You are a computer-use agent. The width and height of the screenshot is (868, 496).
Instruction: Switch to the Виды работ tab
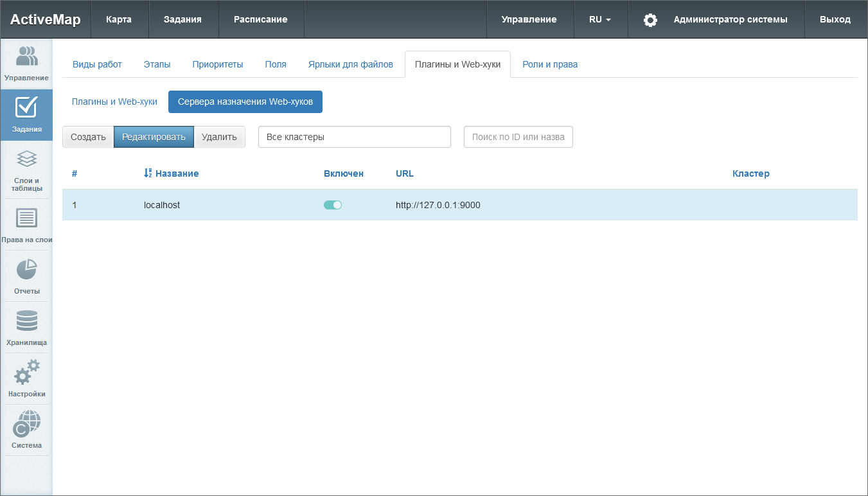pos(97,64)
